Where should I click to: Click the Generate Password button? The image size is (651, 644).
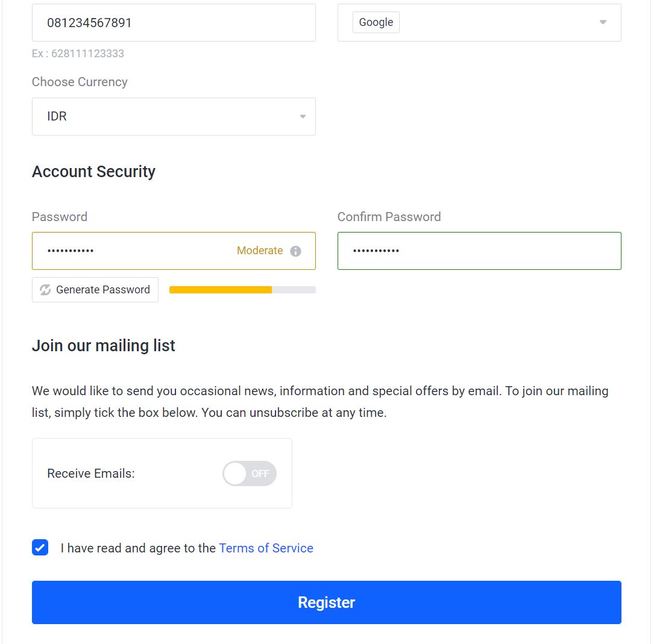pyautogui.click(x=95, y=290)
